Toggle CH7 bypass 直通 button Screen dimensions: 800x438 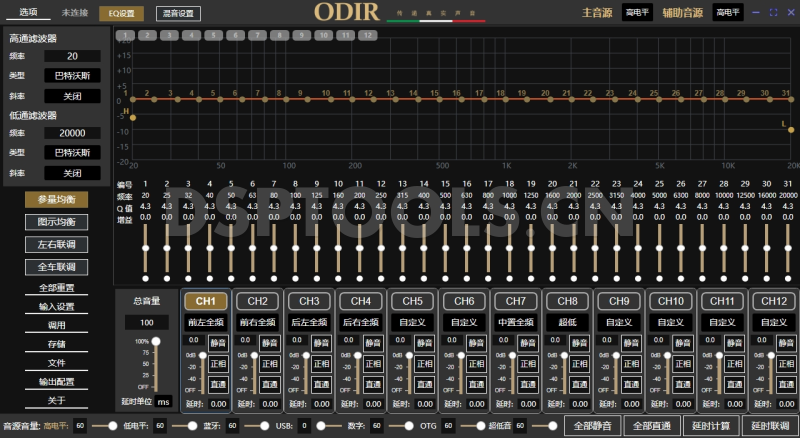click(527, 384)
